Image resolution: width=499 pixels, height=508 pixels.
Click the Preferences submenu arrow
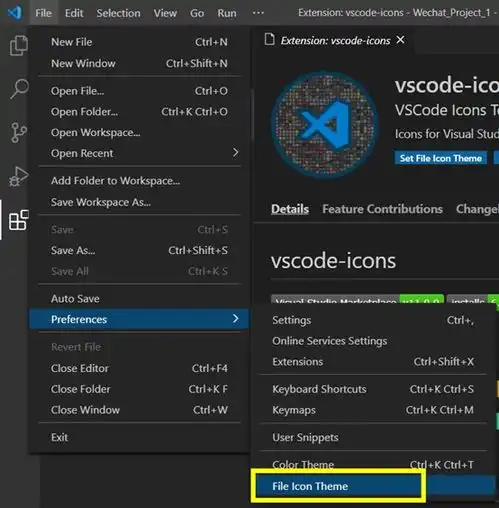pos(236,319)
